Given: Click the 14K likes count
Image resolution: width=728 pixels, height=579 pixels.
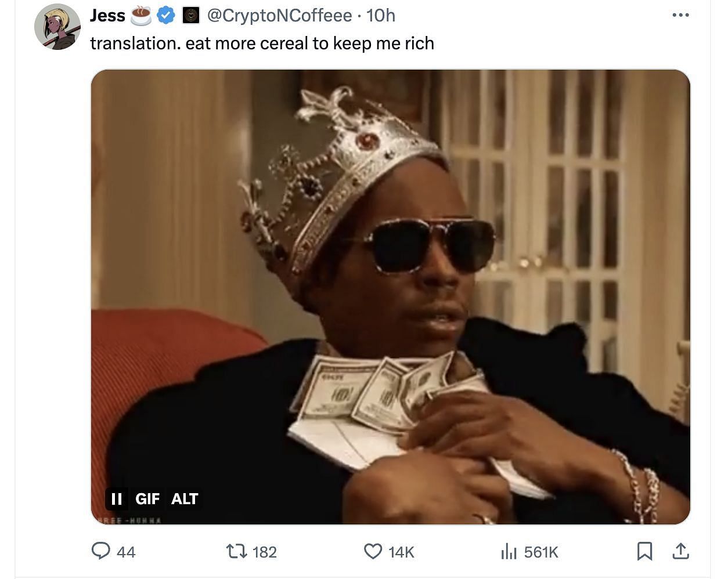Looking at the screenshot, I should (x=401, y=552).
